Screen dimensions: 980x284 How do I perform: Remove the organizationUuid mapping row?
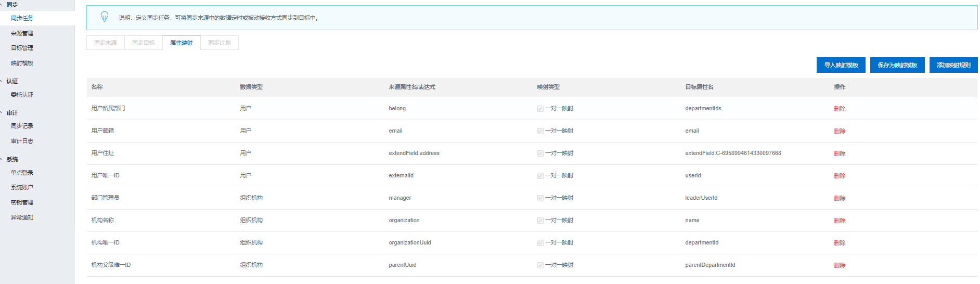pyautogui.click(x=839, y=243)
